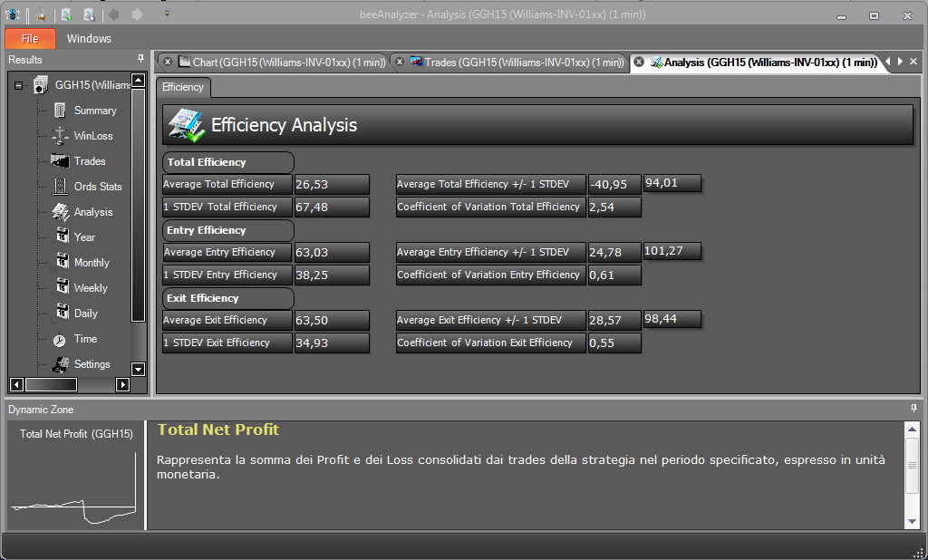Collapse the GGH15 tree node
928x560 pixels.
[18, 85]
